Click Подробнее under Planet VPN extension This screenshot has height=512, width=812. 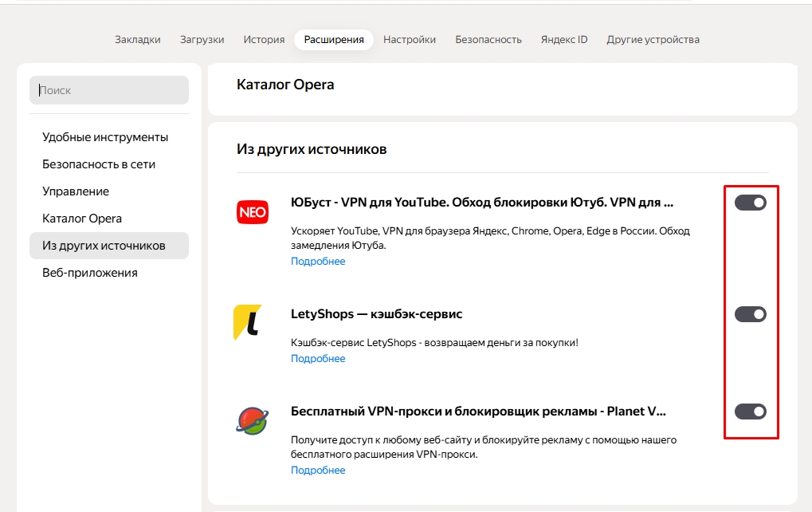coord(318,470)
